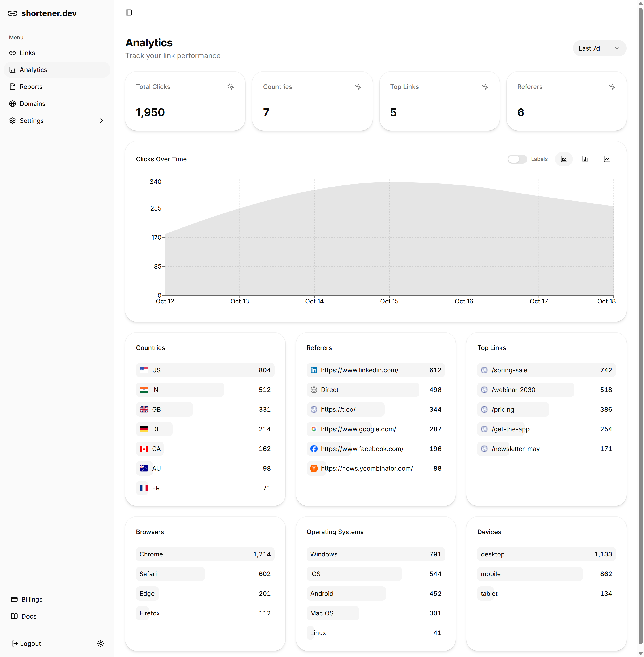Select the Chrome browser row
Screen dimensions: 644x657
205,554
